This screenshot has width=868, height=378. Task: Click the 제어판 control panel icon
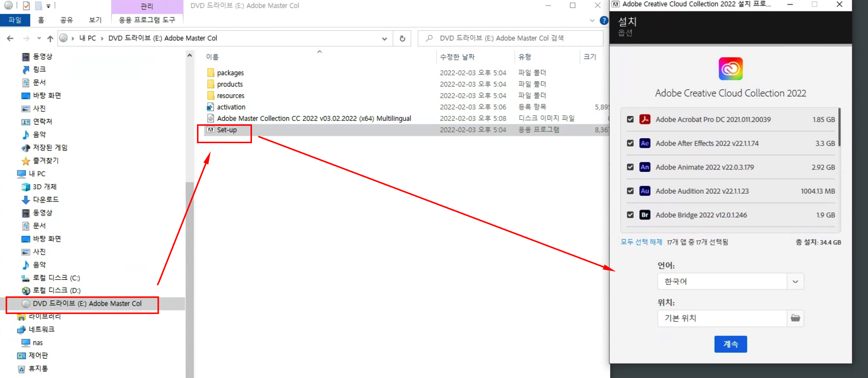pos(21,356)
